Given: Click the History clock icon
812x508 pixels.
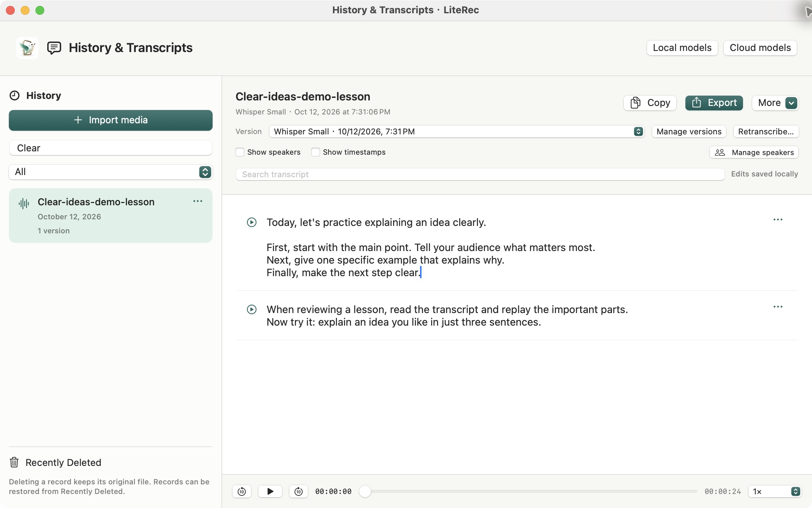Looking at the screenshot, I should [x=14, y=96].
